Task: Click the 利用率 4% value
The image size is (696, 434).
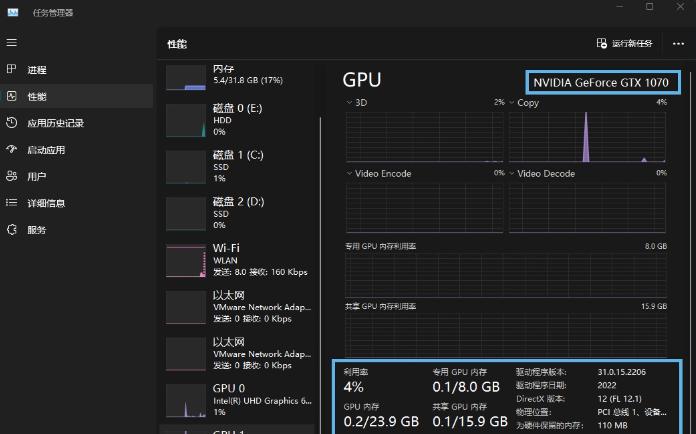Action: [353, 387]
